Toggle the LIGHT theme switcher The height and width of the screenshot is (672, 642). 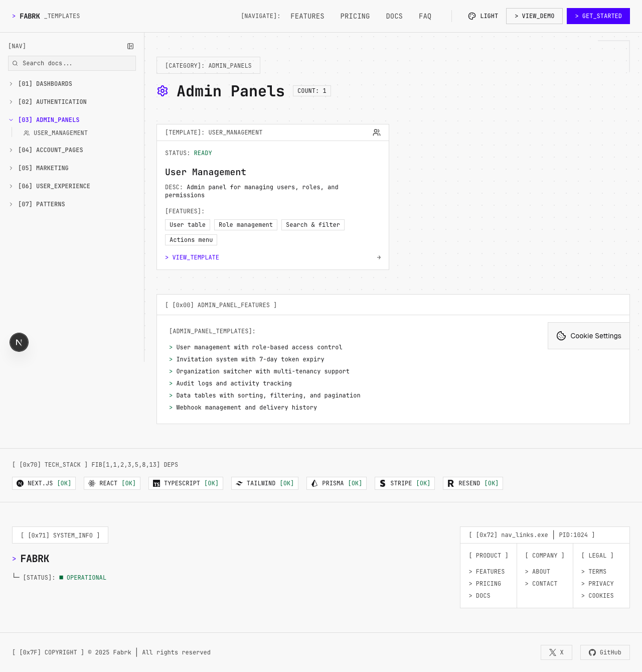click(x=483, y=16)
